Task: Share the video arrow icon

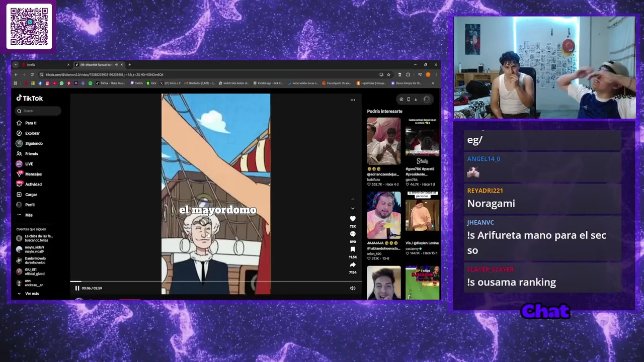Action: pos(353,265)
